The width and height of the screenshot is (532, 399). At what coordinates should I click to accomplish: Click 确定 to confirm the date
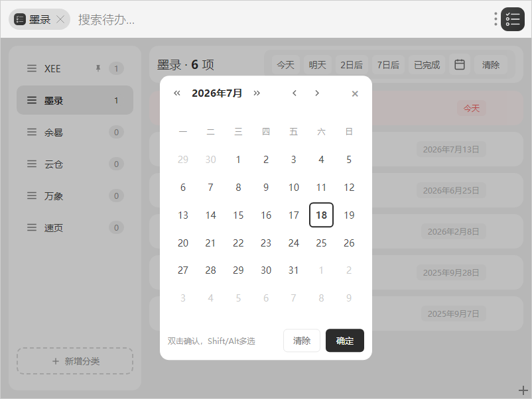point(345,341)
